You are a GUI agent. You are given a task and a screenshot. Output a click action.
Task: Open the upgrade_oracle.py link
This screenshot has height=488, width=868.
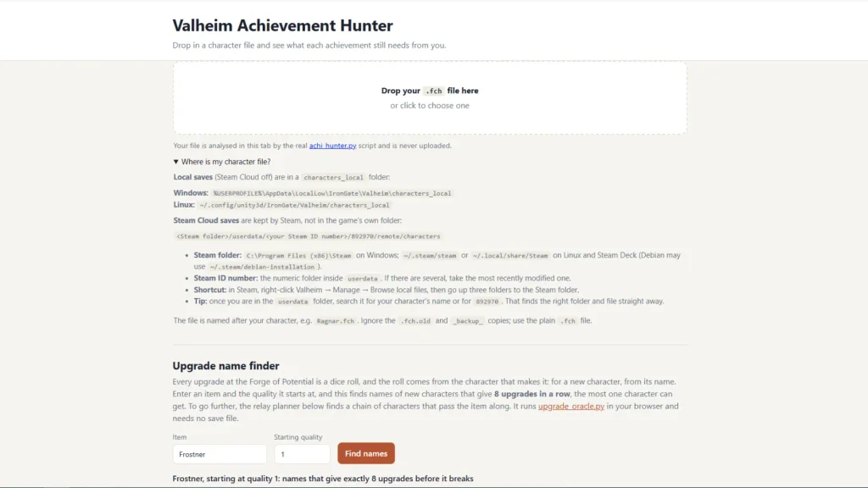570,406
